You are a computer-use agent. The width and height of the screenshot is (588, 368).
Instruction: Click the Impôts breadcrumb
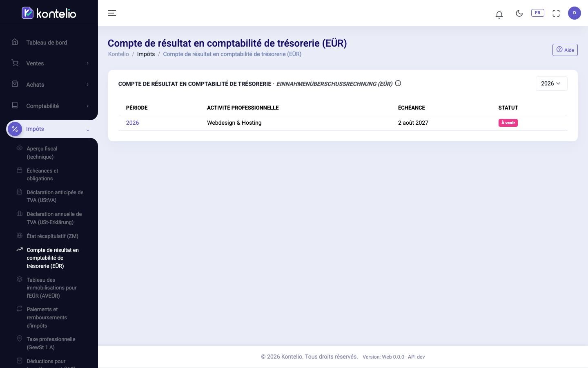146,54
